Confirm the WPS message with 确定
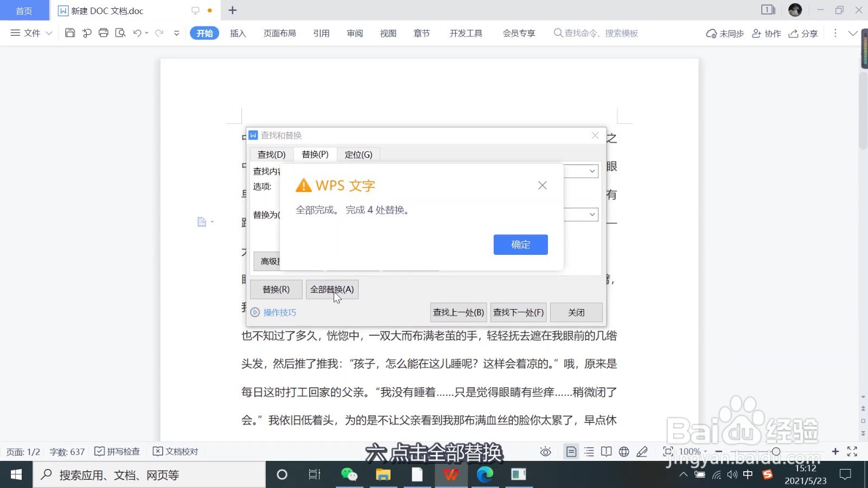Screen dimensions: 868x488 pos(520,245)
